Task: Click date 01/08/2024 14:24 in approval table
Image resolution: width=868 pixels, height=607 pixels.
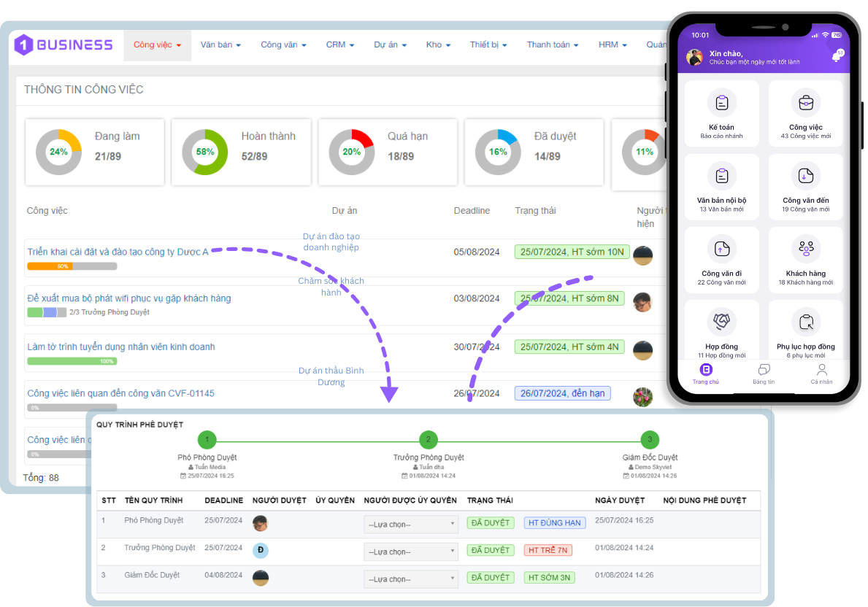Action: pyautogui.click(x=624, y=548)
